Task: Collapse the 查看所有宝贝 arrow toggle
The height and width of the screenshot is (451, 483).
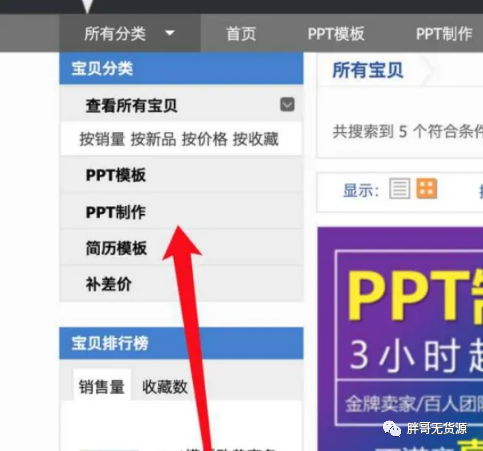Action: click(x=287, y=105)
